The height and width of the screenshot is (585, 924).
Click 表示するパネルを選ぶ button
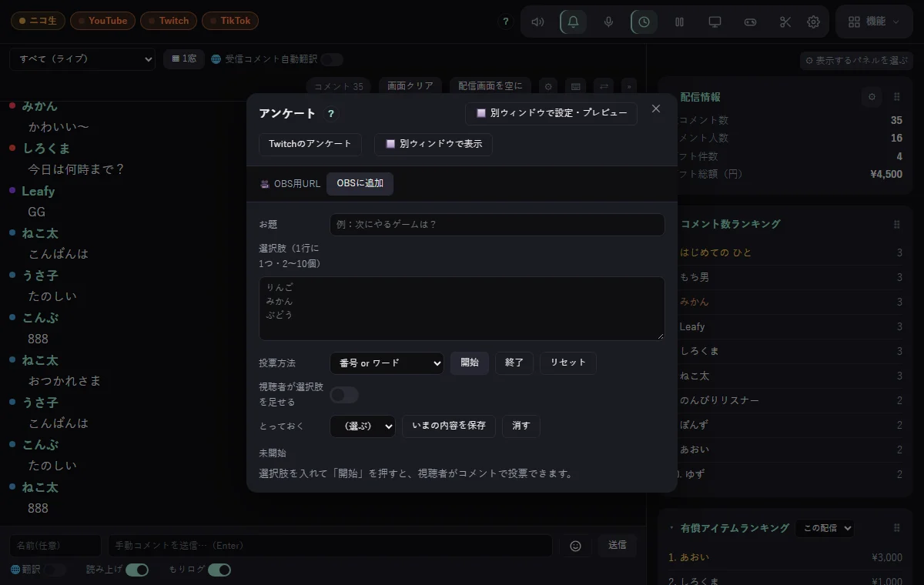[857, 60]
